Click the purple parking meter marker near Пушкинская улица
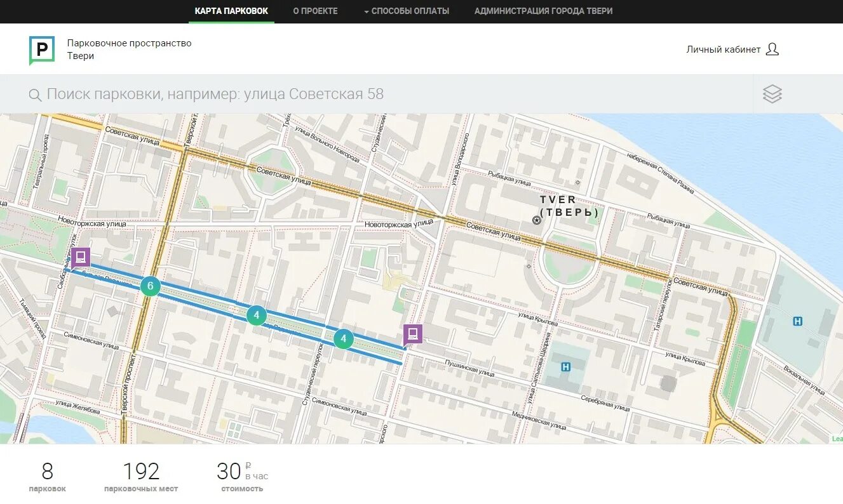Viewport: 843px width, 504px height. [412, 335]
